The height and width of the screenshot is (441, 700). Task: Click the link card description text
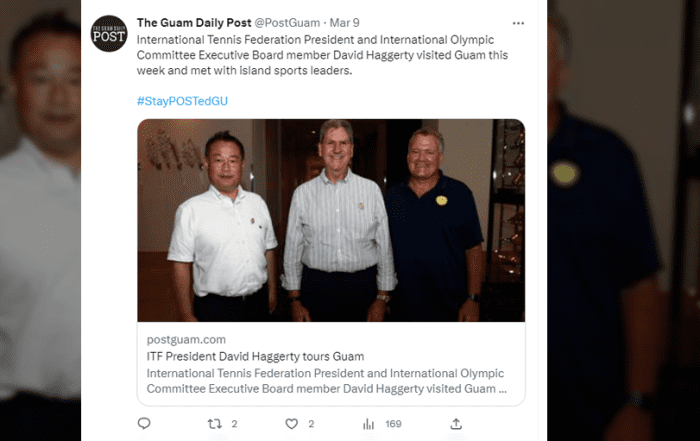tap(326, 381)
